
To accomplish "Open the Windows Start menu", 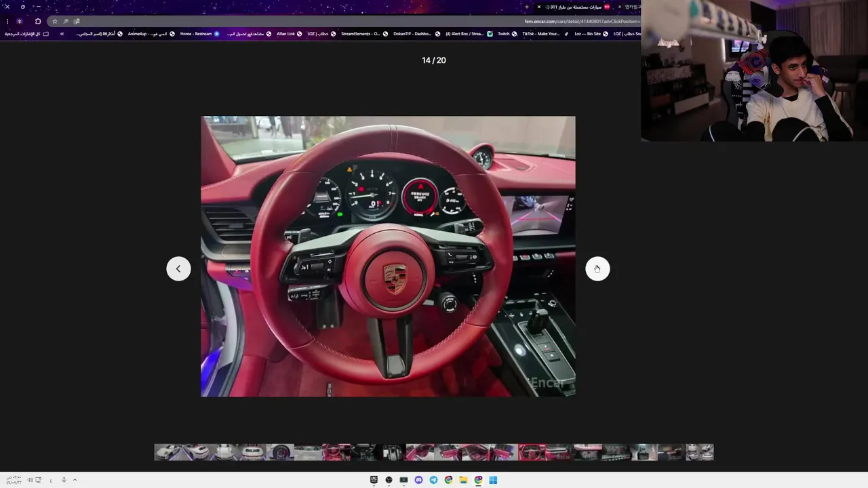I will (493, 480).
